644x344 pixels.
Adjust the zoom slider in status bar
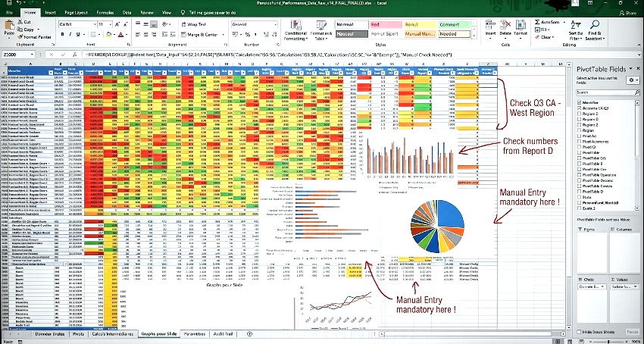[608, 341]
